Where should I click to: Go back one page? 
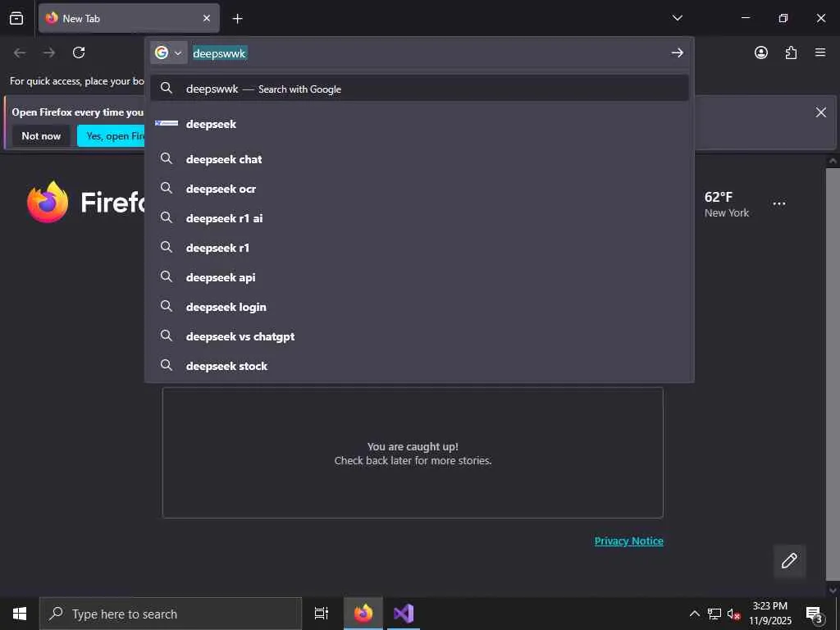tap(20, 52)
